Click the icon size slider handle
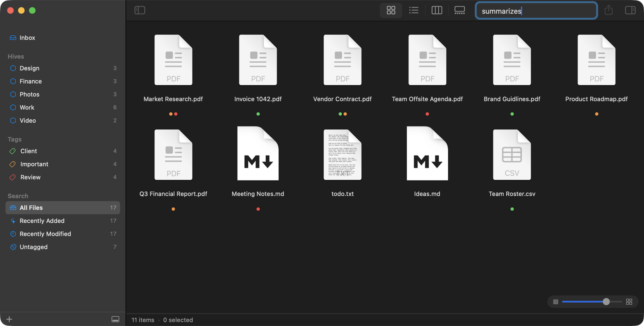 coord(606,302)
